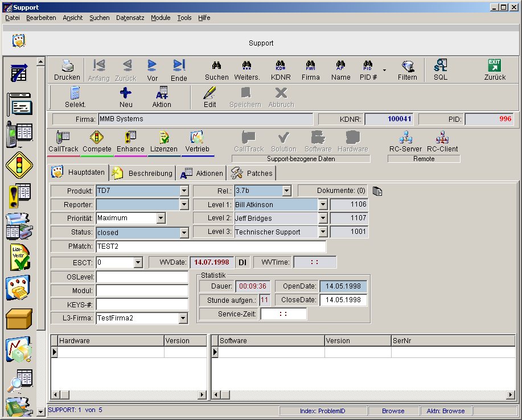
Task: Click the PMatch text field
Action: click(211, 246)
